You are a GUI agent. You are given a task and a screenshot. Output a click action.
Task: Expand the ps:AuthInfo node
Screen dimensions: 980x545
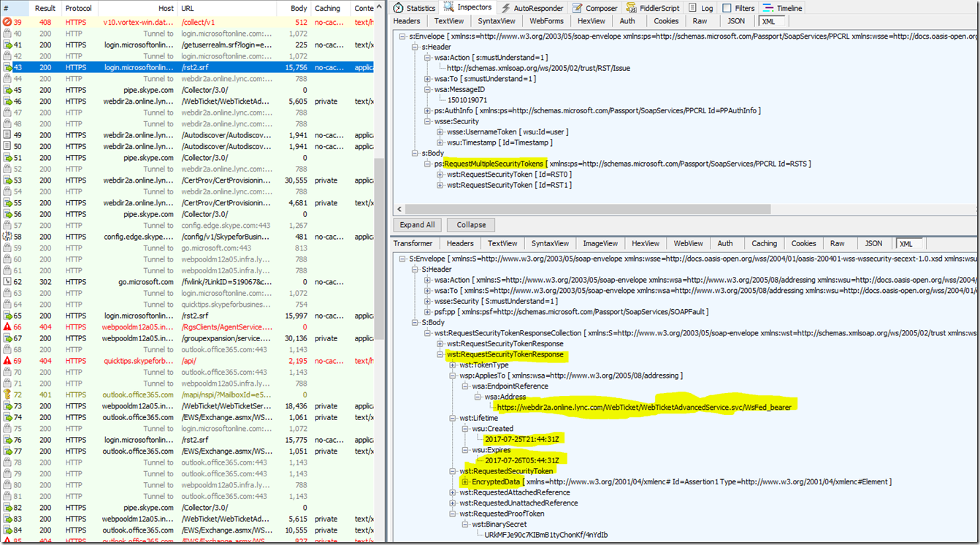pos(428,111)
